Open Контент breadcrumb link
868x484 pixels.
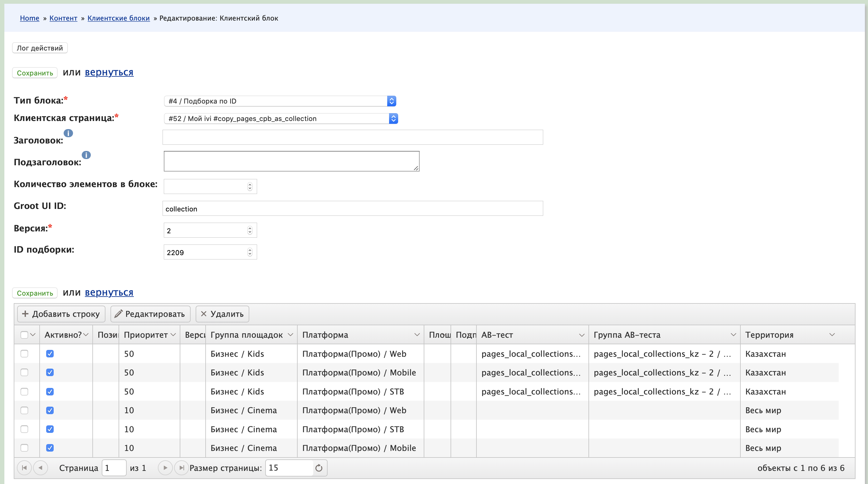point(63,18)
